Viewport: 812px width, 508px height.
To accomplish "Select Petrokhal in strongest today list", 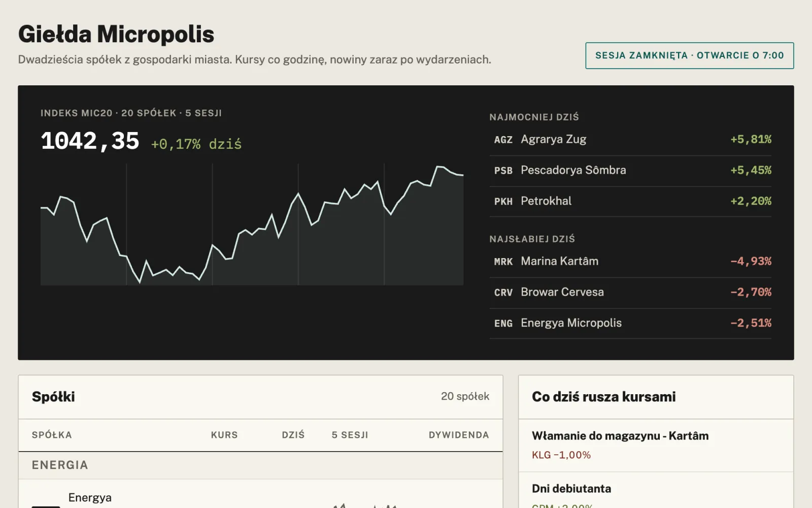I will click(x=630, y=202).
